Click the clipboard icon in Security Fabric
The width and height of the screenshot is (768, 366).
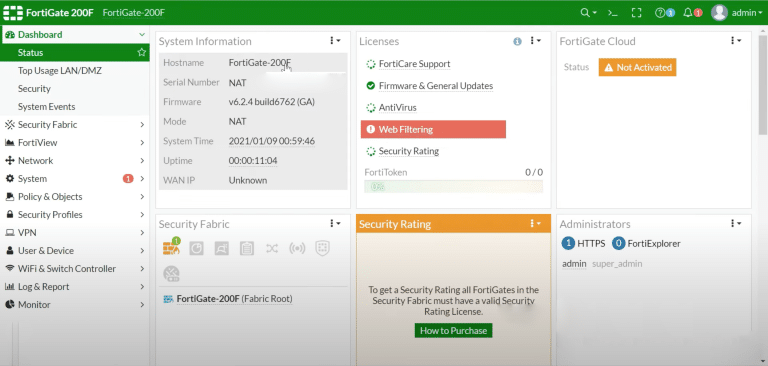click(x=247, y=248)
